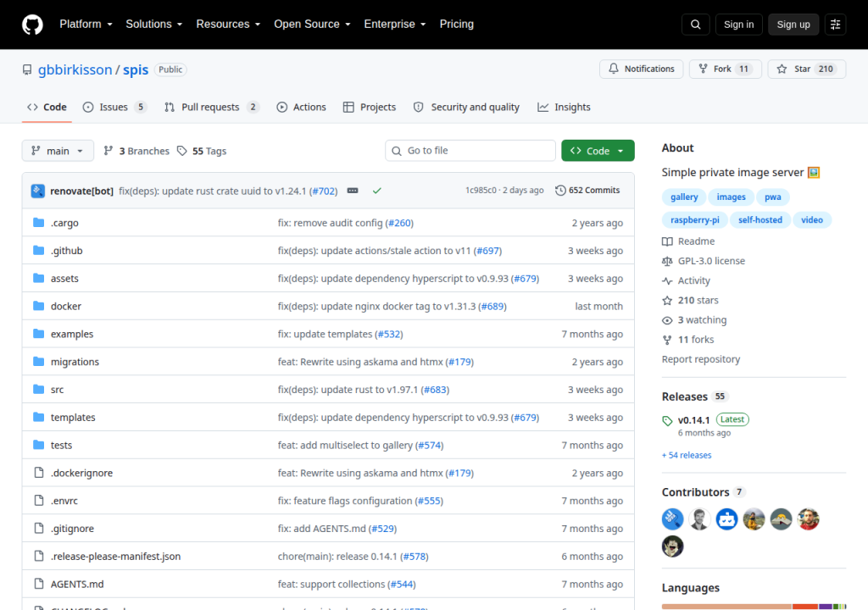Select the self-hosted topic tag
This screenshot has width=868, height=610.
[x=760, y=219]
